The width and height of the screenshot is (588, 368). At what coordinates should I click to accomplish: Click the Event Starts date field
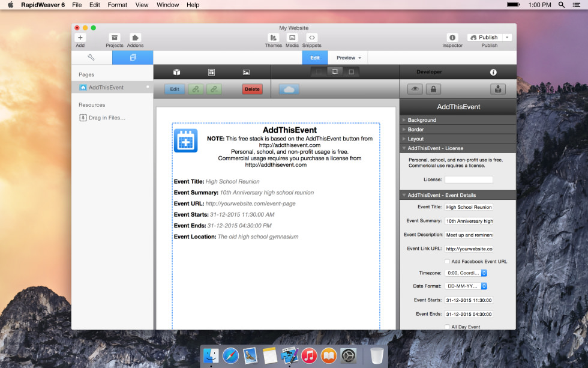point(469,300)
